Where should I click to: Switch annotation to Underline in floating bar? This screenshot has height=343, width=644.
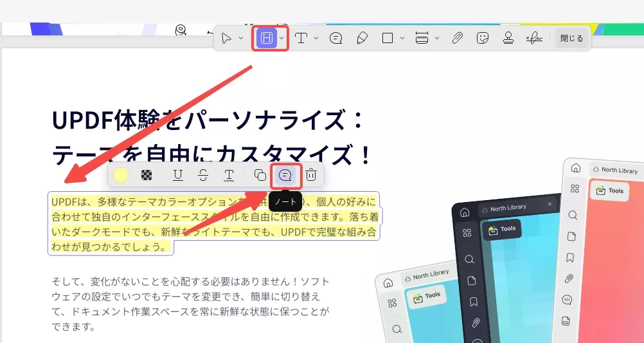[178, 175]
